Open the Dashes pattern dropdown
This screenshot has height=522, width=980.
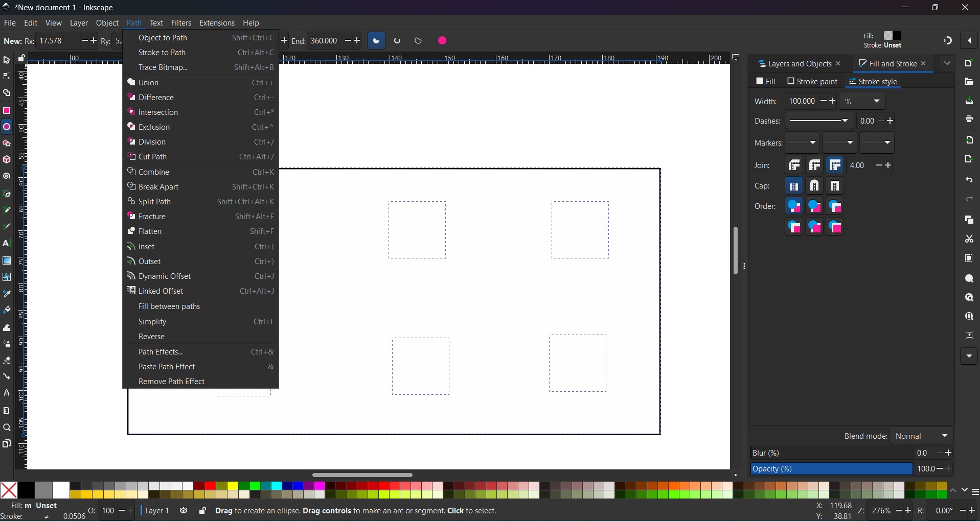pyautogui.click(x=819, y=121)
